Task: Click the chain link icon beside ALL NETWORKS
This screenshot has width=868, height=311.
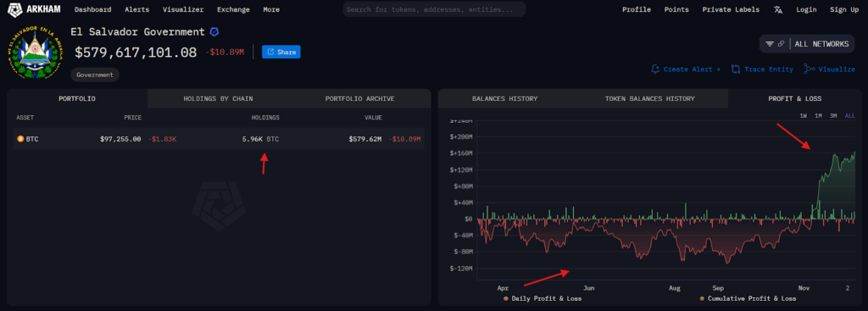Action: point(781,44)
